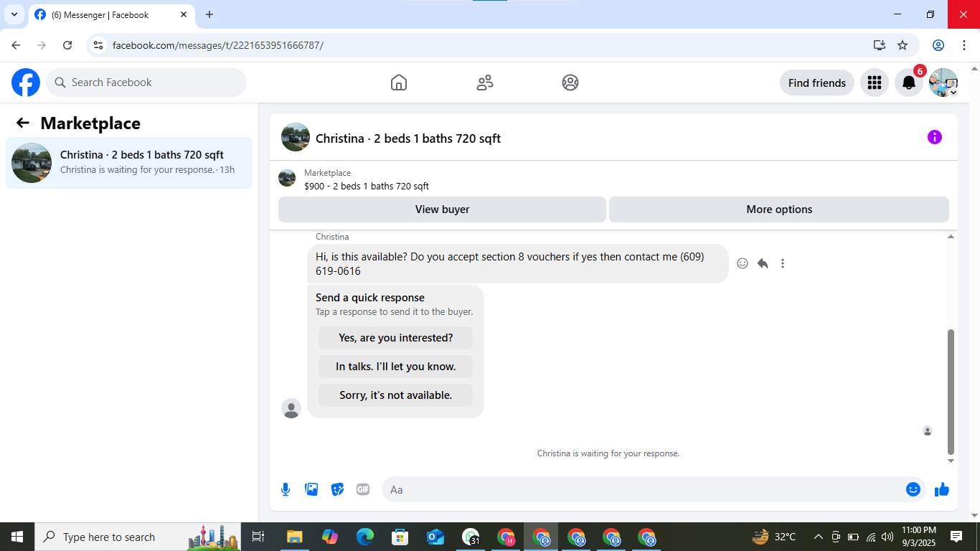Viewport: 980px width, 551px height.
Task: Click the address bar URL
Action: [x=218, y=45]
